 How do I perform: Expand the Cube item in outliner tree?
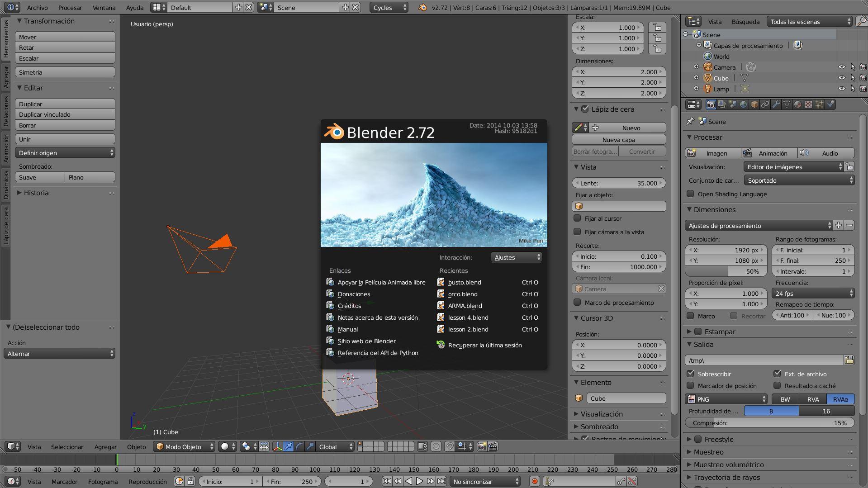point(697,78)
